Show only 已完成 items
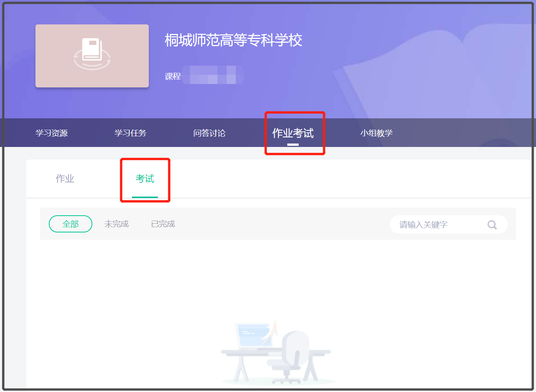This screenshot has width=536, height=392. coord(163,224)
